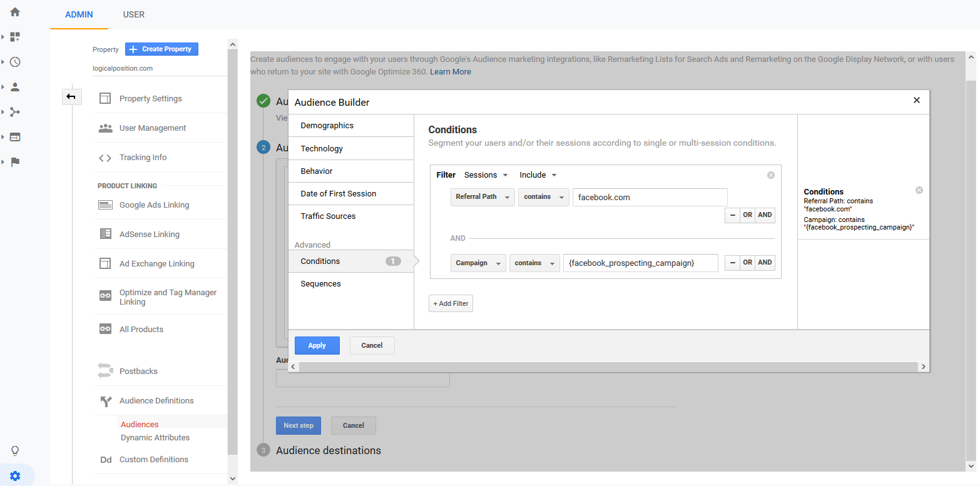
Task: Select Behavior in Audience Builder
Action: point(351,171)
